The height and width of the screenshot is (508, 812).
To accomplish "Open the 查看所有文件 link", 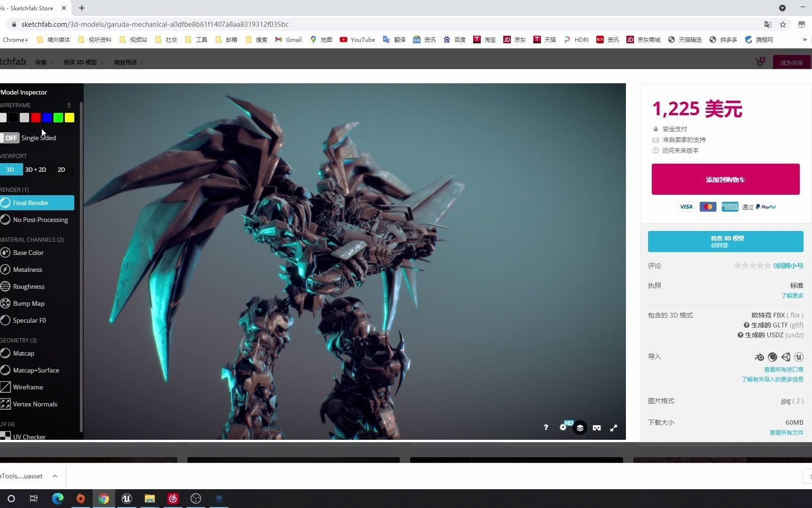I will [x=787, y=433].
